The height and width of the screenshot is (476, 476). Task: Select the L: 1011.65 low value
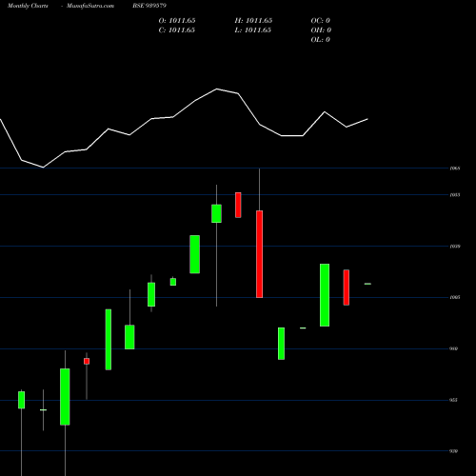253,30
